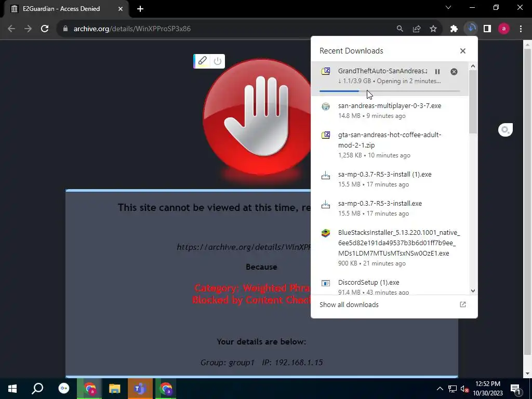
Task: Click the external link icon beside Show all downloads
Action: (x=463, y=304)
